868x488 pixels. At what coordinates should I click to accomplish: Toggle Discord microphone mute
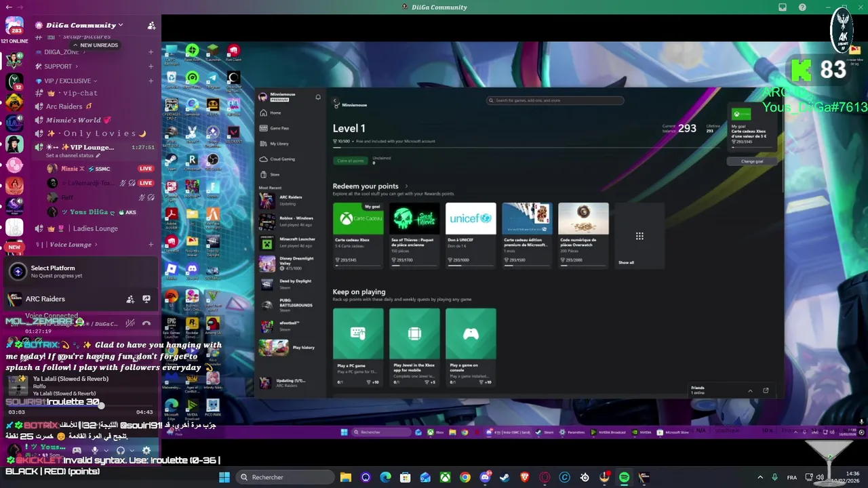tap(95, 450)
